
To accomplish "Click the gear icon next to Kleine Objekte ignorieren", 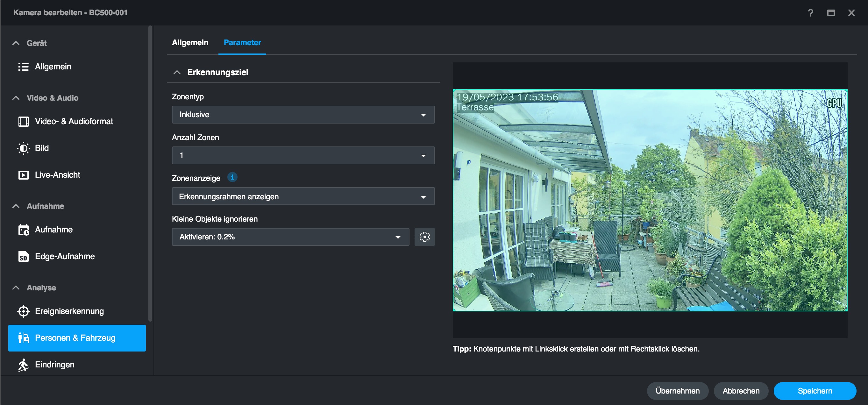I will click(424, 237).
